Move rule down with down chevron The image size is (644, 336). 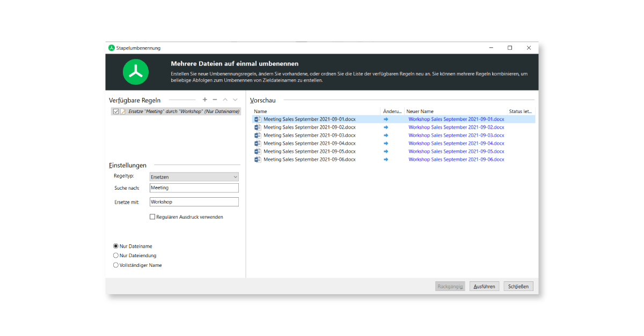[x=235, y=100]
